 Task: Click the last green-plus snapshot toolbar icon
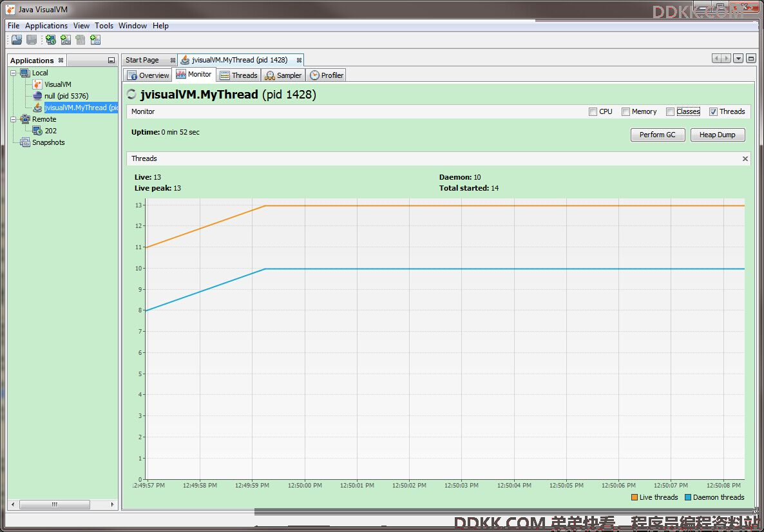coord(95,40)
